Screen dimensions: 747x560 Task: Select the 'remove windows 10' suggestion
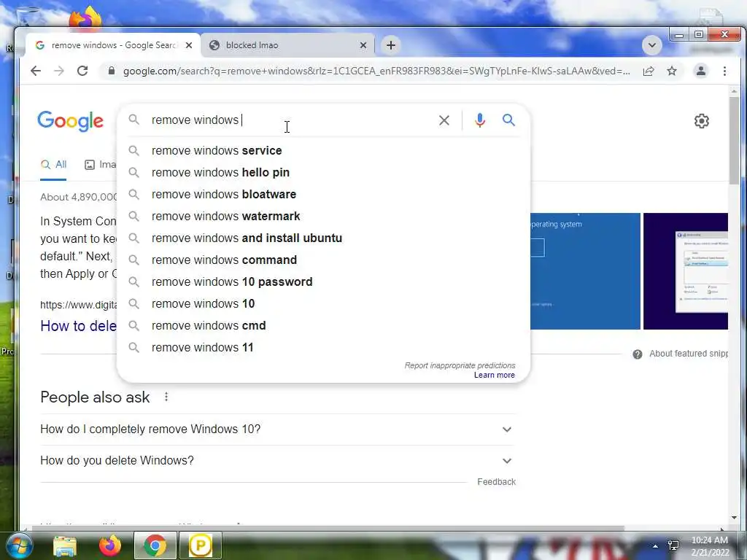(x=323, y=304)
